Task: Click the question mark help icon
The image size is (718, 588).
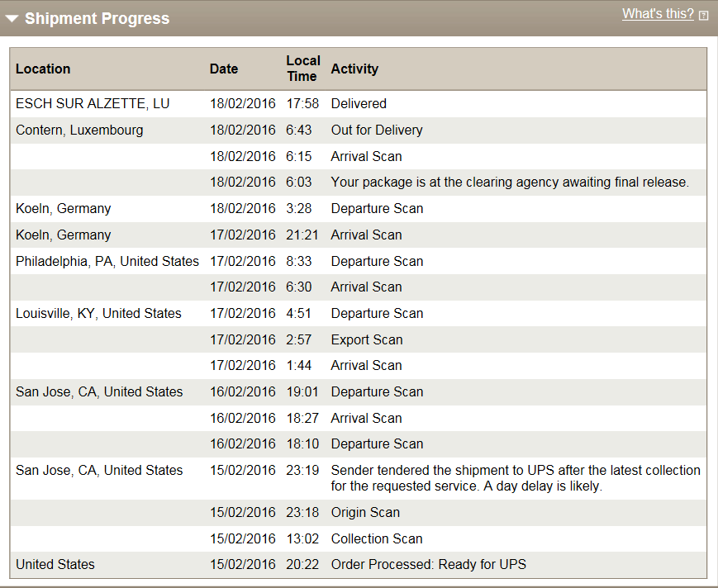Action: coord(703,13)
